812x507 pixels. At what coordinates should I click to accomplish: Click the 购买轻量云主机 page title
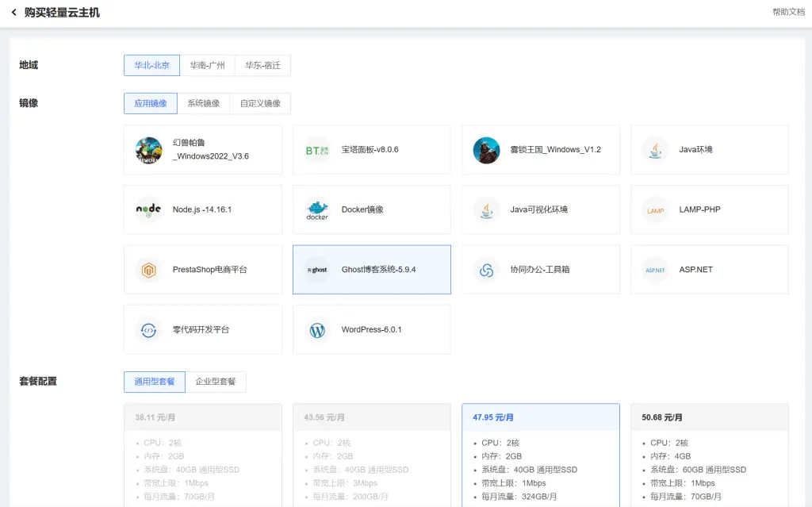coord(62,13)
